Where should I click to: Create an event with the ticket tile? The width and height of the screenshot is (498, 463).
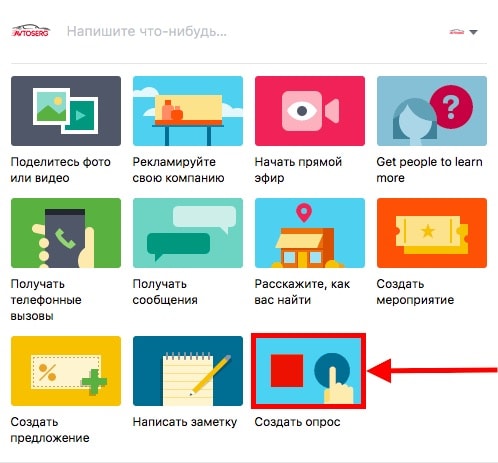click(432, 233)
